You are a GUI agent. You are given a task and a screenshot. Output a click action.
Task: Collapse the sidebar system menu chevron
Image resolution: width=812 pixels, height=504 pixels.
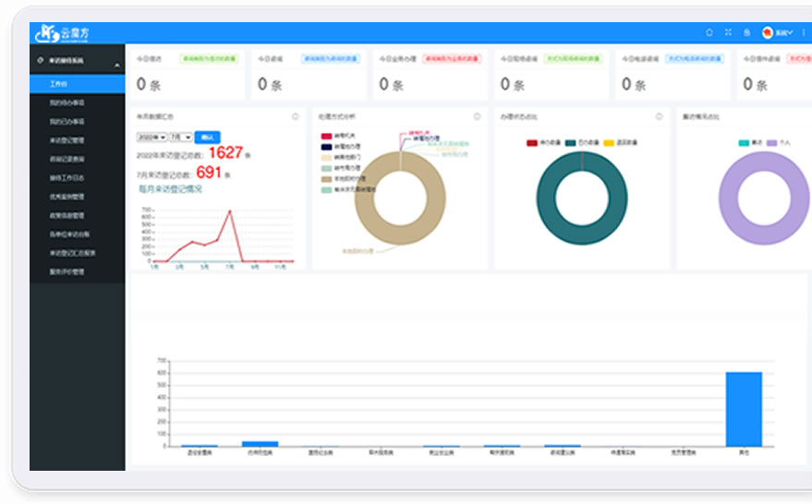click(x=117, y=66)
